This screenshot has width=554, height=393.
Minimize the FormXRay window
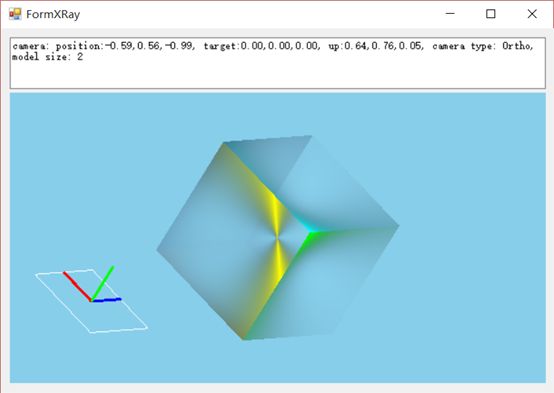click(x=450, y=14)
